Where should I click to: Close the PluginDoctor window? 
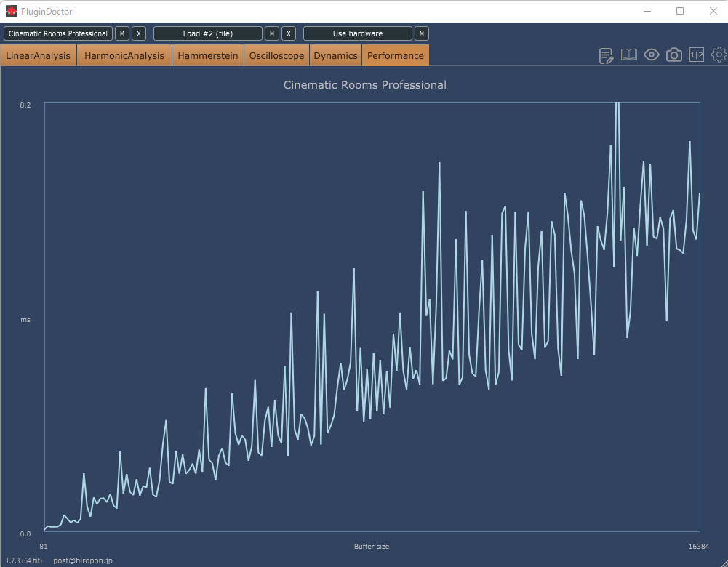pyautogui.click(x=713, y=11)
